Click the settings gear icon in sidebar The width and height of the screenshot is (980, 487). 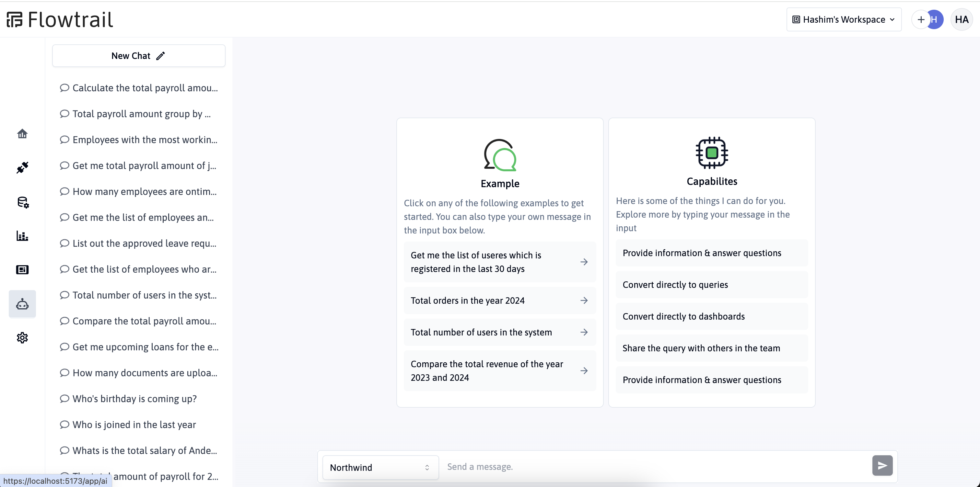22,338
